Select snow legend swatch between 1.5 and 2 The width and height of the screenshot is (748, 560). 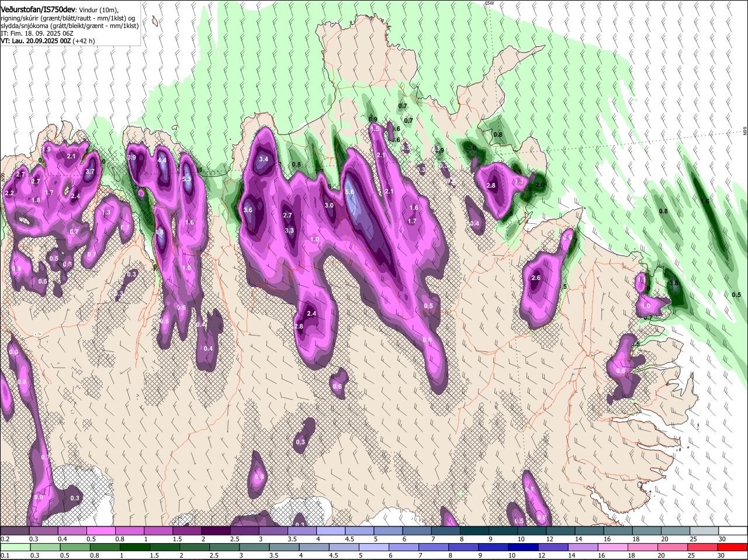tap(187, 531)
